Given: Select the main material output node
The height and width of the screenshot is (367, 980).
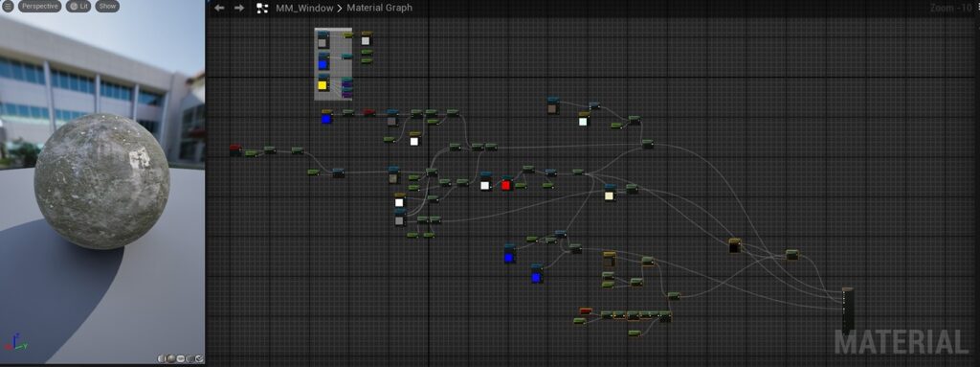Looking at the screenshot, I should point(848,310).
